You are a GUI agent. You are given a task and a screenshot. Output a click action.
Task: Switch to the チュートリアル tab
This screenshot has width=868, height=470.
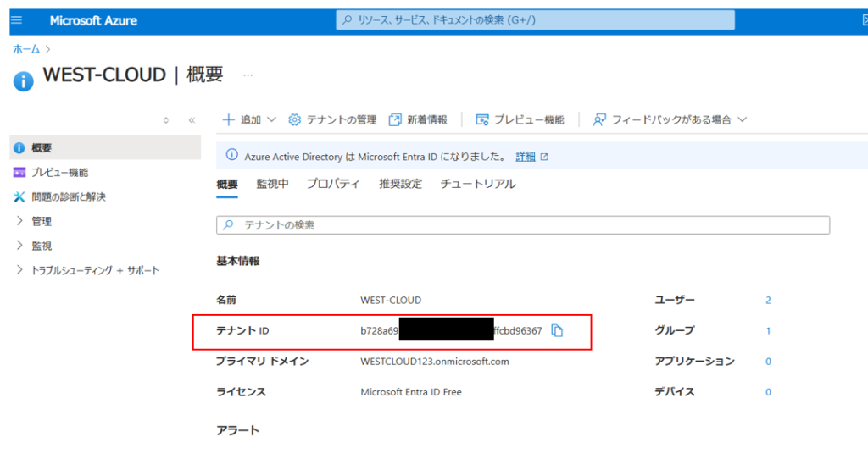point(478,184)
